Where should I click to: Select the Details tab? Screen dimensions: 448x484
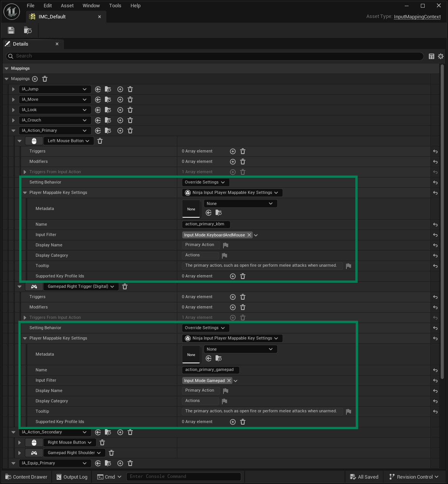[20, 44]
